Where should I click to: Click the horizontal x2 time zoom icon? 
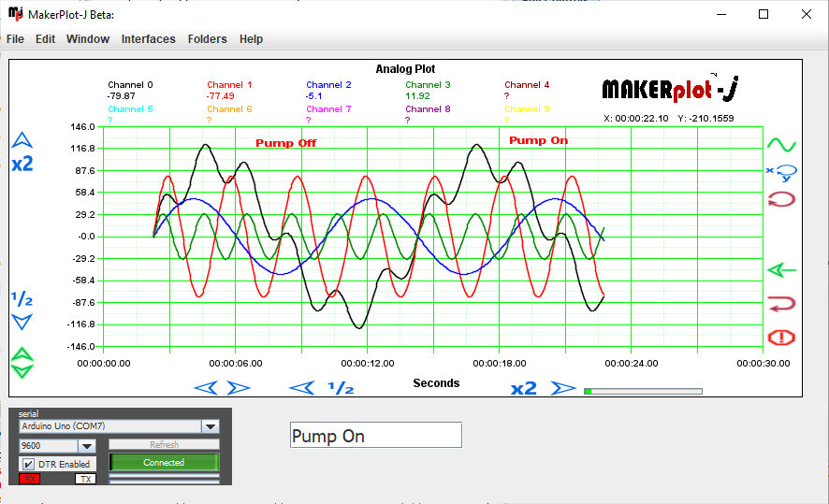[524, 389]
